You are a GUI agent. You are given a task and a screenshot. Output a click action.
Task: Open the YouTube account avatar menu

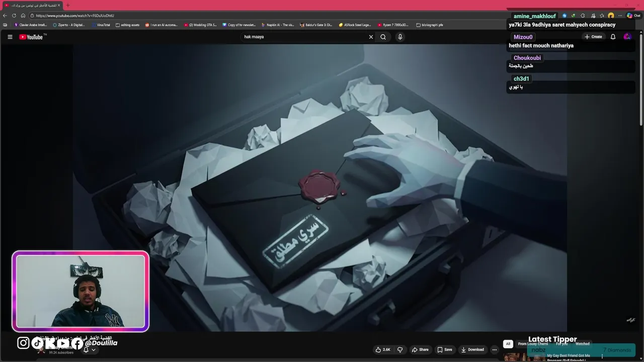(627, 37)
